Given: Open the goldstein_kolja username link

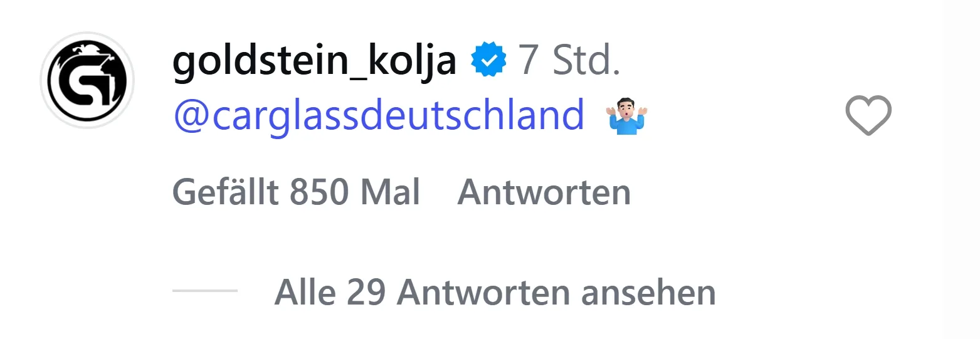Looking at the screenshot, I should pos(313,62).
